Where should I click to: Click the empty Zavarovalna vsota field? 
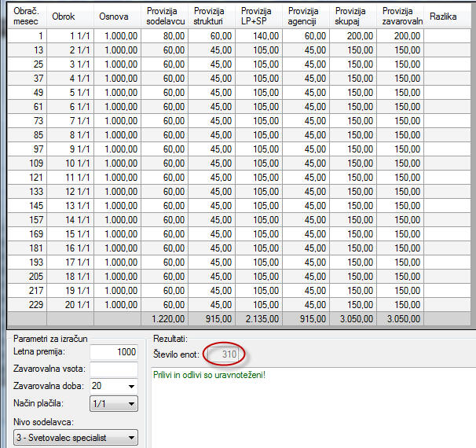pyautogui.click(x=114, y=369)
